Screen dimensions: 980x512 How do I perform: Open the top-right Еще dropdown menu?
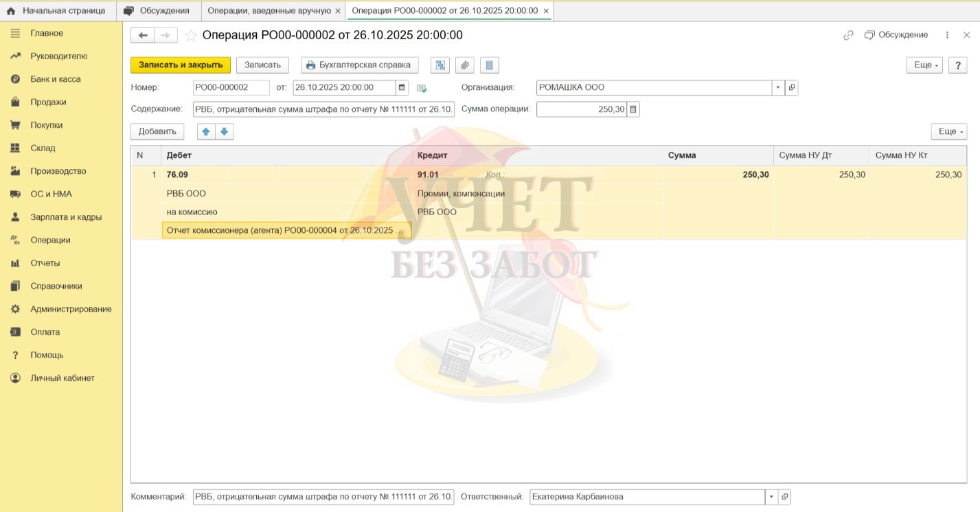pyautogui.click(x=924, y=65)
